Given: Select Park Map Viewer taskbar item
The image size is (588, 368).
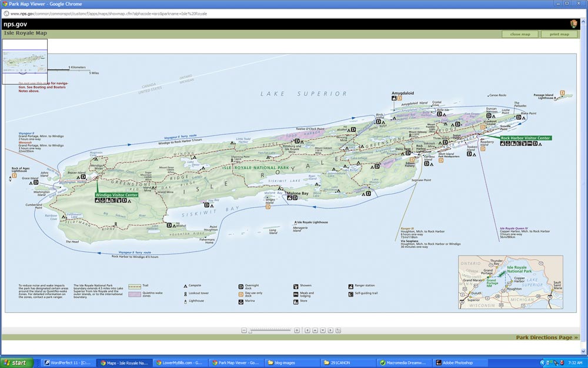Looking at the screenshot, I should tap(236, 363).
